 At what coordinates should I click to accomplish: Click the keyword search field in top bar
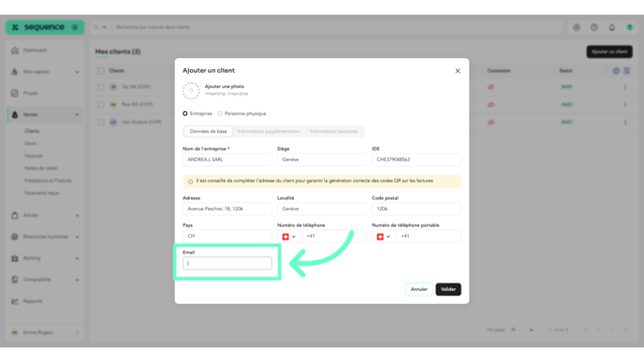pos(337,27)
